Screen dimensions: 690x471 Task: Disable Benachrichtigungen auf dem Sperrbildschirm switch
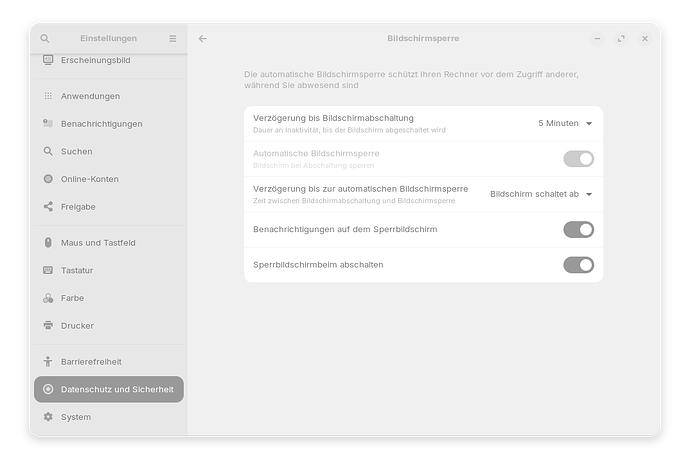pos(578,229)
